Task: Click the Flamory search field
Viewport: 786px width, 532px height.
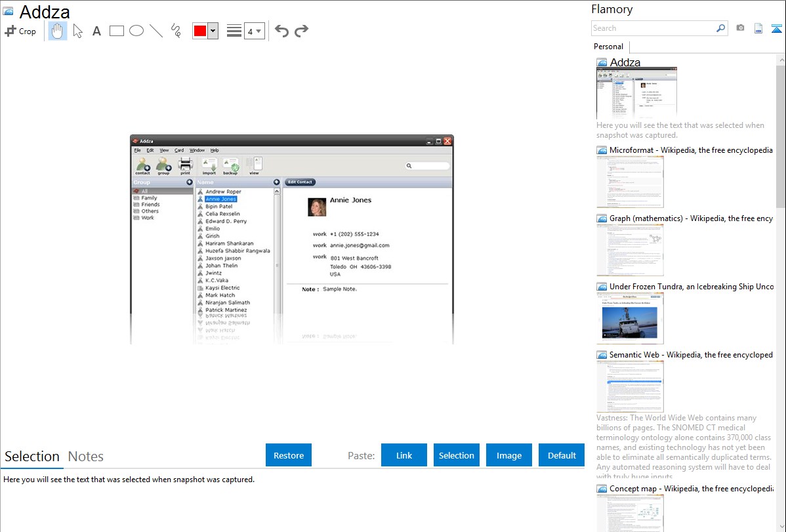Action: 653,28
